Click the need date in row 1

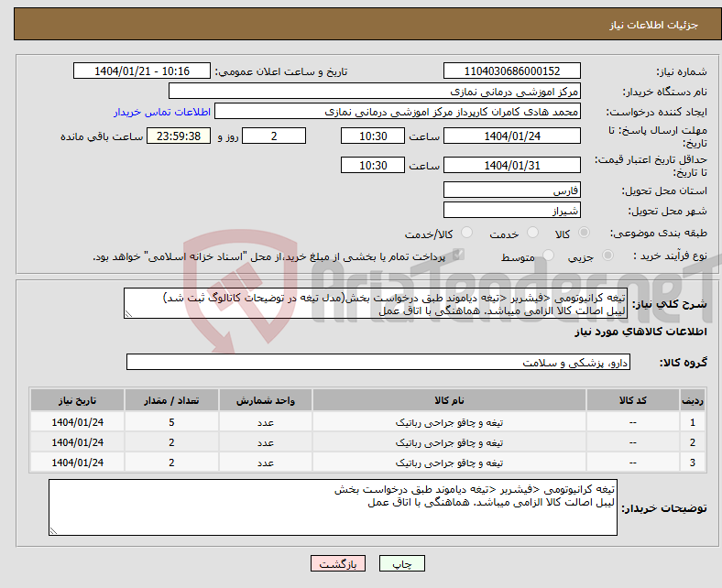(77, 422)
